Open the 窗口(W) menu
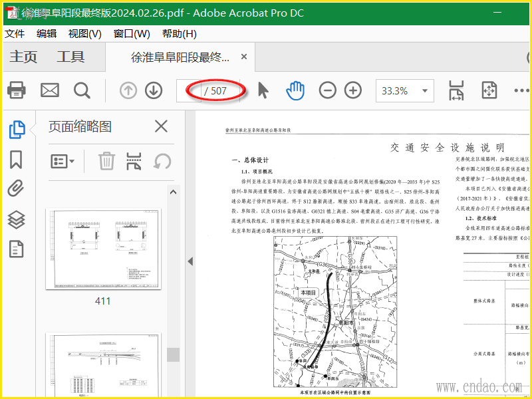This screenshot has height=399, width=532. tap(132, 34)
